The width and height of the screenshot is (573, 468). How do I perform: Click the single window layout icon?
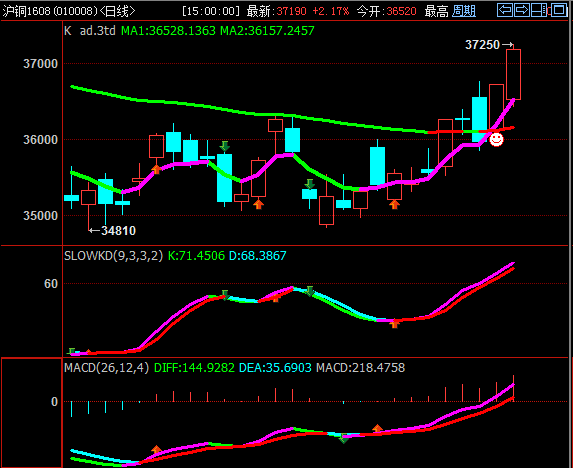click(x=558, y=10)
